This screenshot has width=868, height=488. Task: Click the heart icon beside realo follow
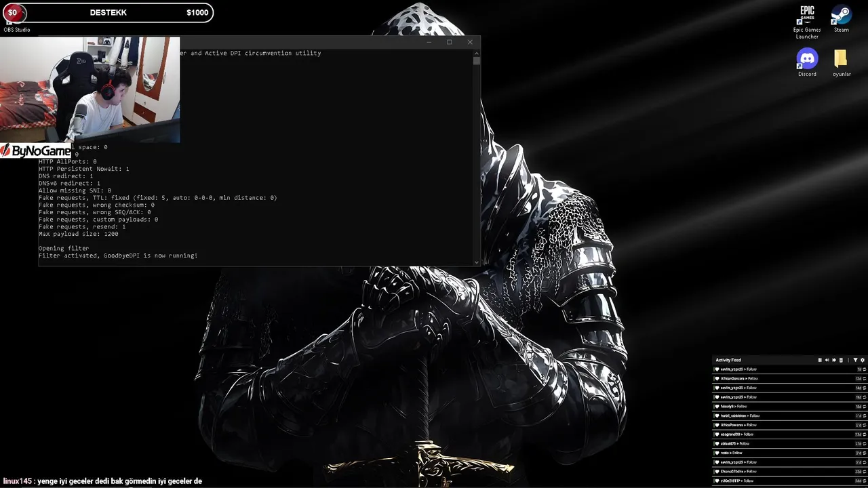[717, 453]
